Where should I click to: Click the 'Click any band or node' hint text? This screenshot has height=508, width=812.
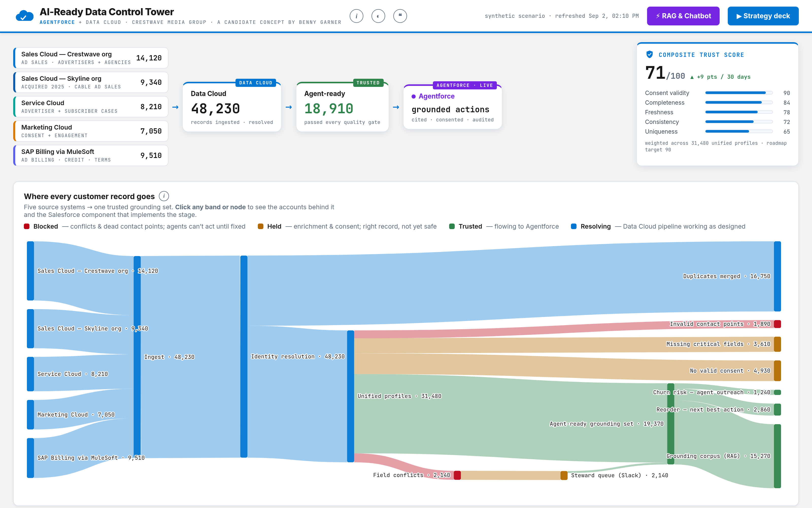(x=210, y=207)
